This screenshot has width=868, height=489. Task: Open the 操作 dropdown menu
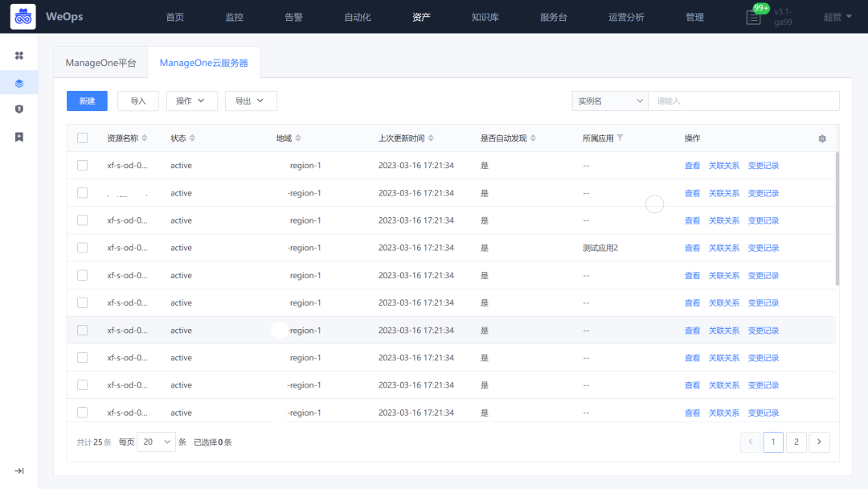191,101
